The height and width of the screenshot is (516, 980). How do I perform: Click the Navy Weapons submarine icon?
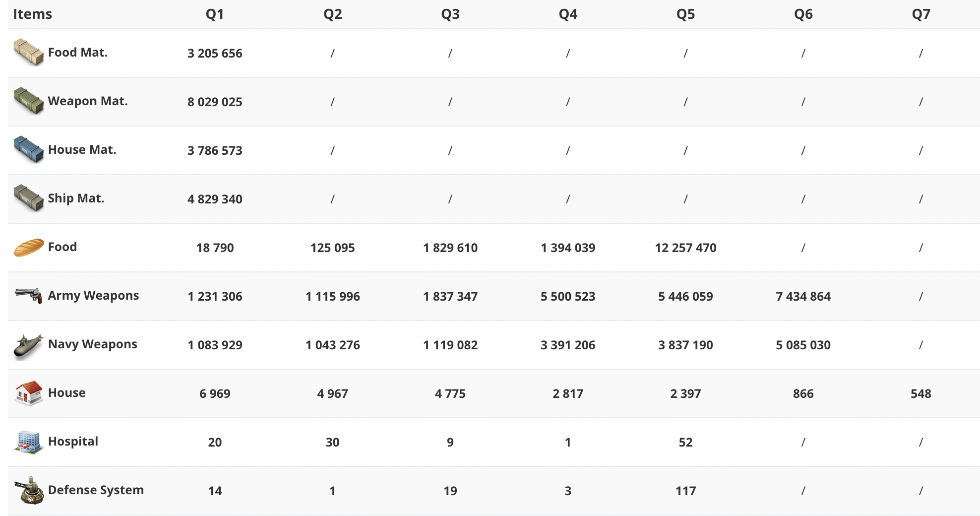tap(28, 345)
